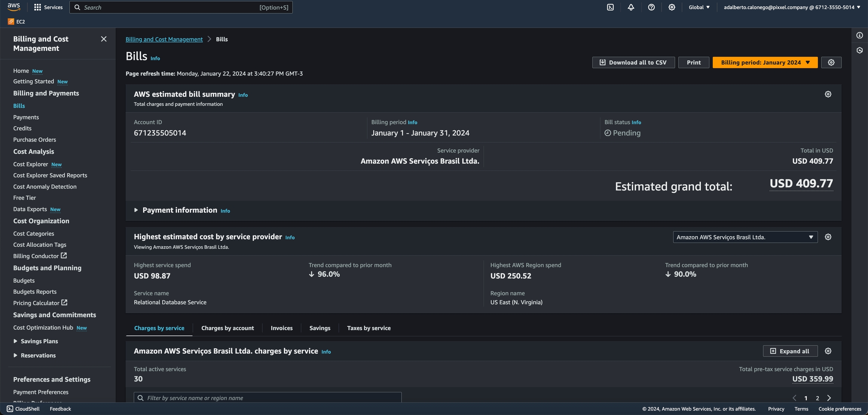The width and height of the screenshot is (868, 415).
Task: Open the CloudShell icon in top bar
Action: point(610,7)
